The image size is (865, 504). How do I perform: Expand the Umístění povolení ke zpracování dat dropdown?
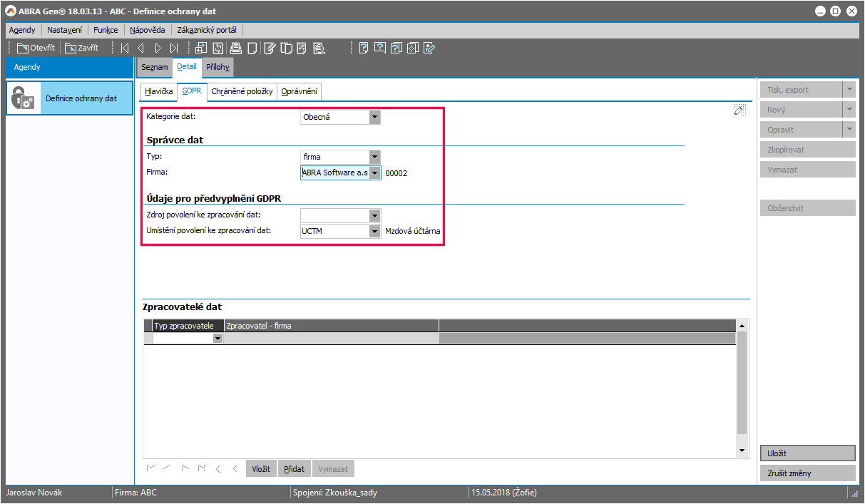click(374, 231)
